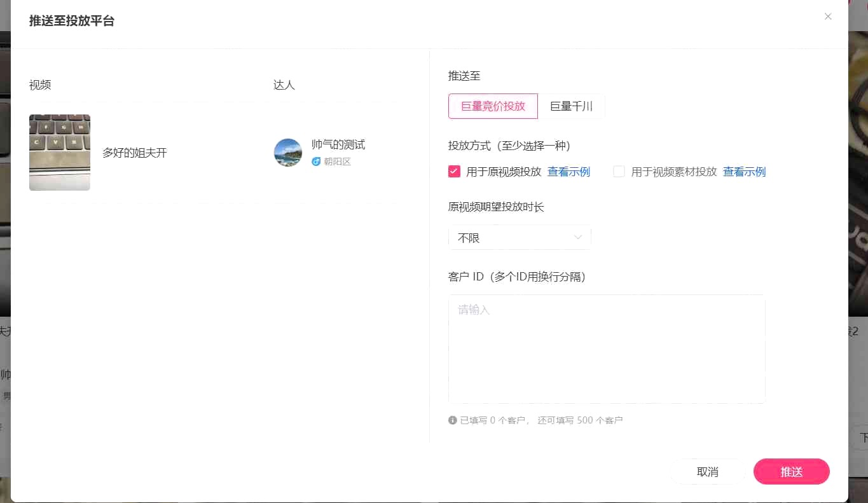Open 查看示例 link for 原视频投放
Image resolution: width=868 pixels, height=503 pixels.
(x=568, y=172)
